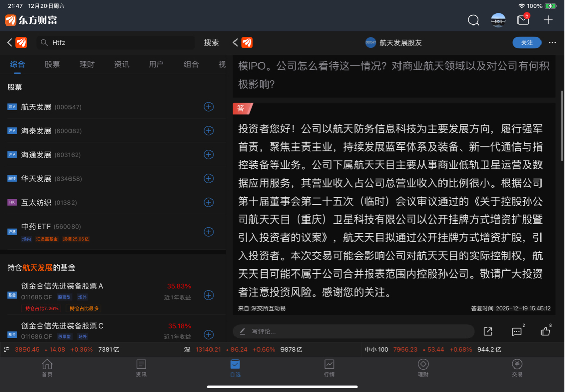Tap 35.83% one-year return value
Viewport: 565px width, 392px height.
(179, 286)
